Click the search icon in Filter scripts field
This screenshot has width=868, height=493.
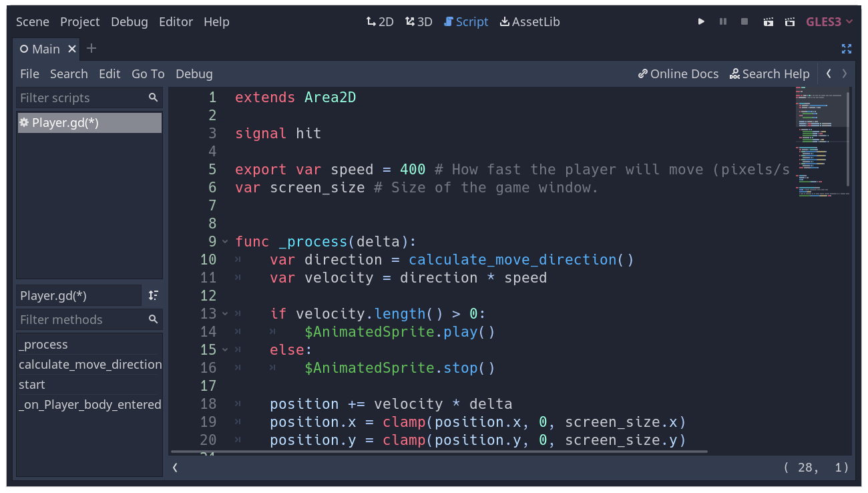tap(154, 98)
